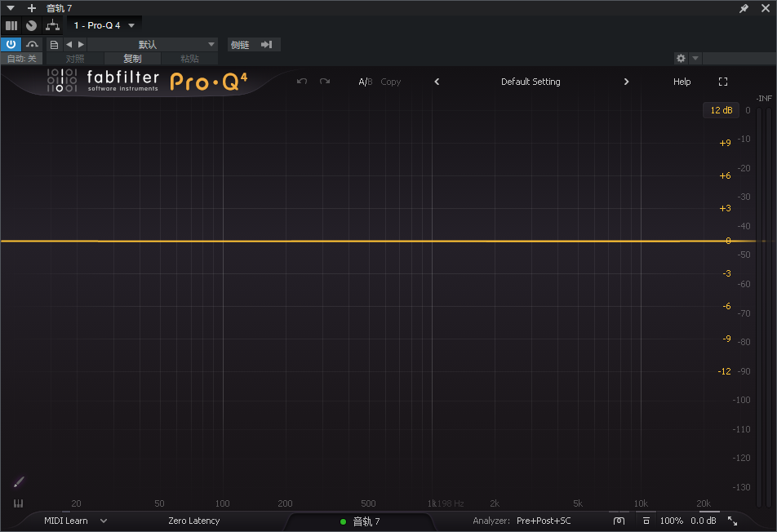This screenshot has width=777, height=532.
Task: Click the -12 dB scale label
Action: pyautogui.click(x=724, y=371)
